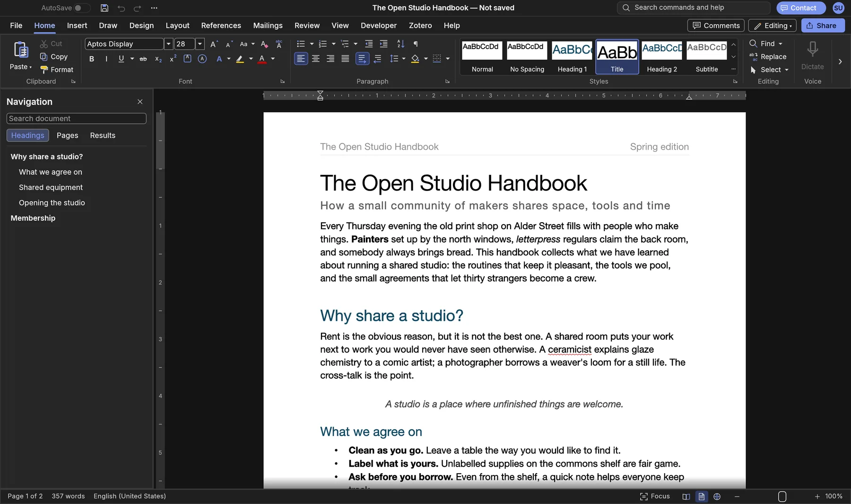Click the Share button
851x504 pixels.
coord(823,26)
